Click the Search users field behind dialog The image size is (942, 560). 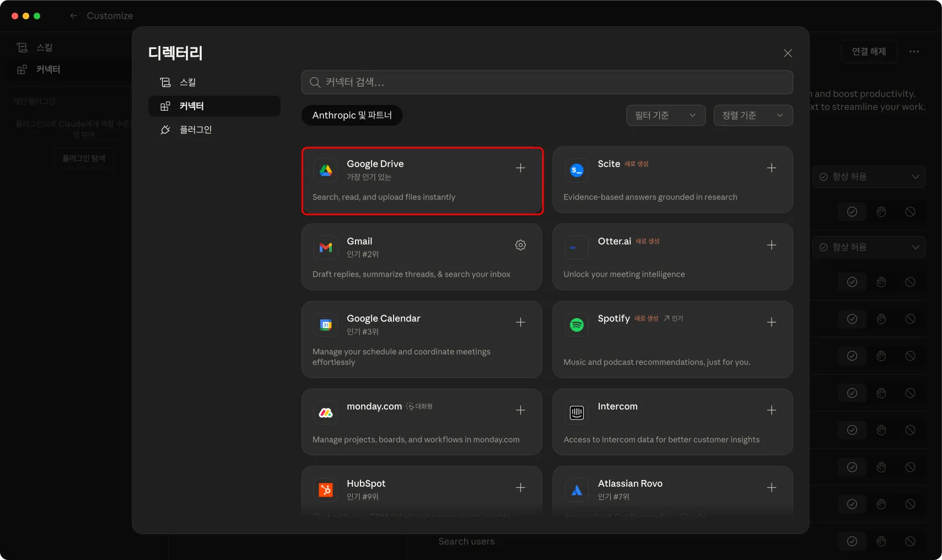click(466, 541)
